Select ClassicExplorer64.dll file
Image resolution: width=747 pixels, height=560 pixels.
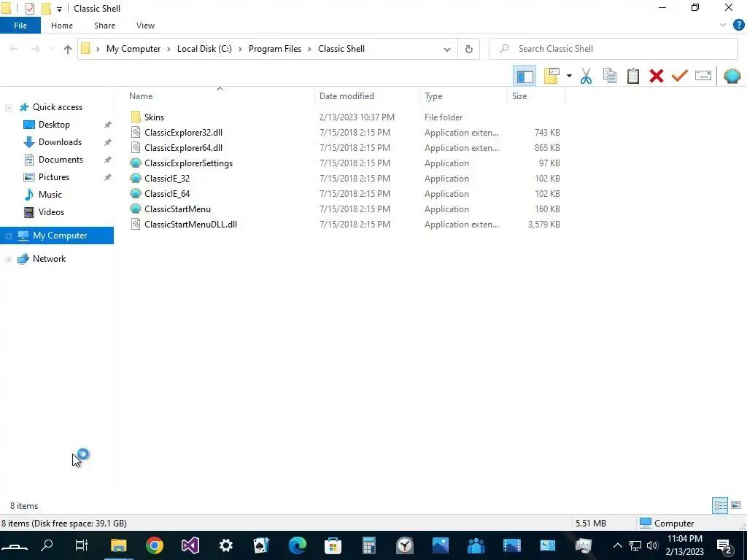[183, 147]
